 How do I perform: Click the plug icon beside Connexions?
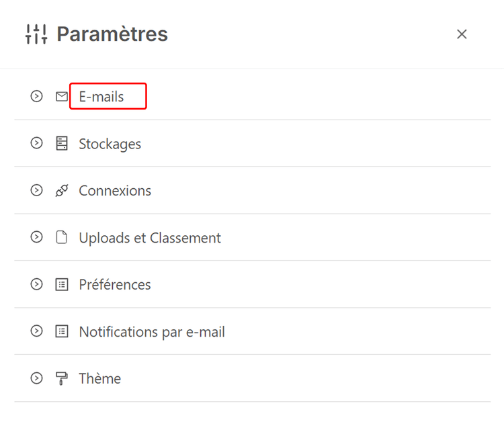click(62, 191)
